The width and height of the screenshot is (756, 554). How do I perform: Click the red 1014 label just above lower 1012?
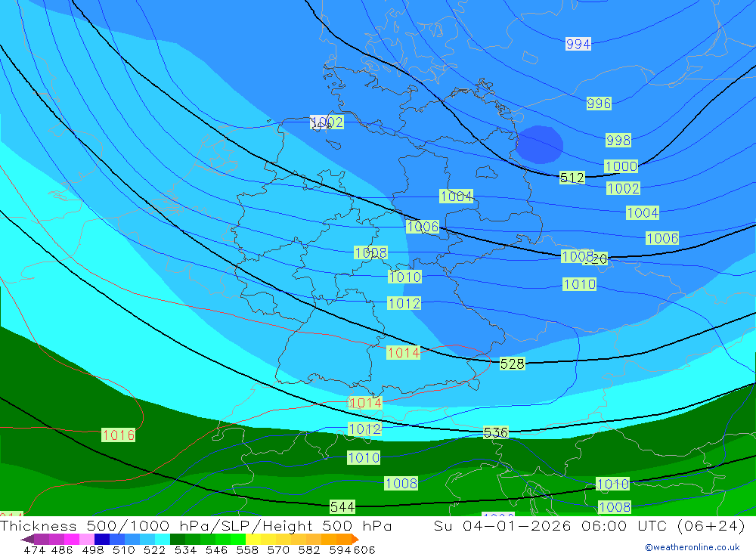point(365,403)
